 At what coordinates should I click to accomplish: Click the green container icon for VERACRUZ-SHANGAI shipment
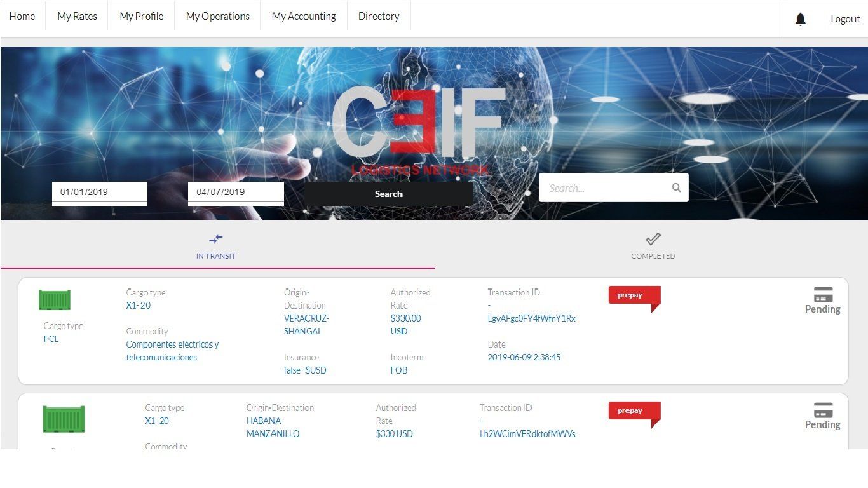(55, 300)
